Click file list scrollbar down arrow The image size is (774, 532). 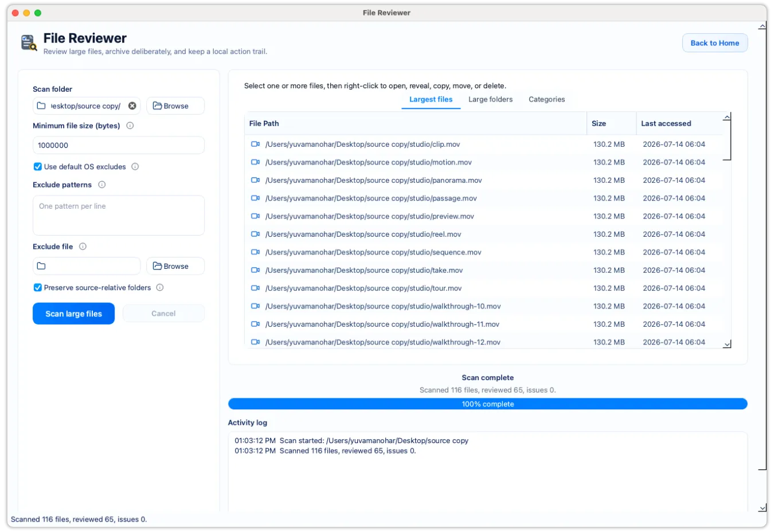click(727, 345)
